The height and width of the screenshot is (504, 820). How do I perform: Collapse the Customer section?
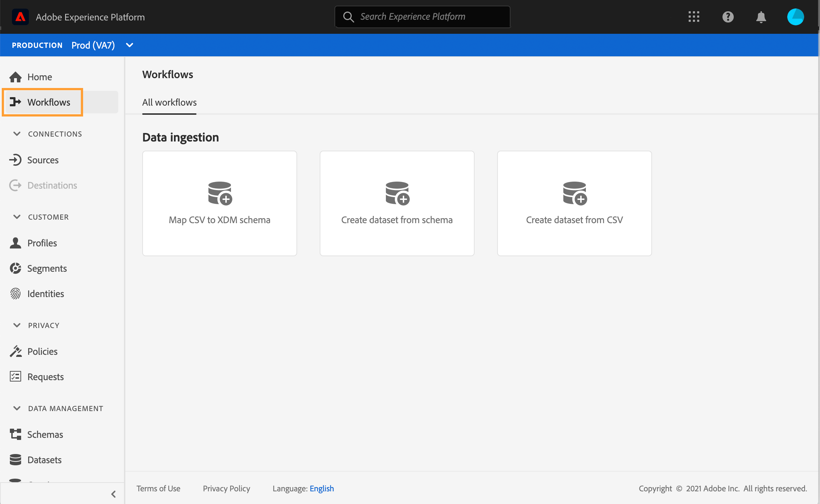(17, 217)
